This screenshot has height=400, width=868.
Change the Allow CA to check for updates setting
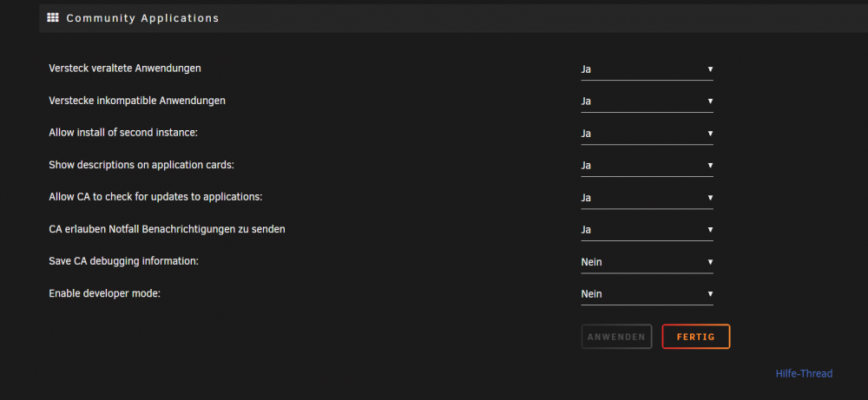(647, 198)
